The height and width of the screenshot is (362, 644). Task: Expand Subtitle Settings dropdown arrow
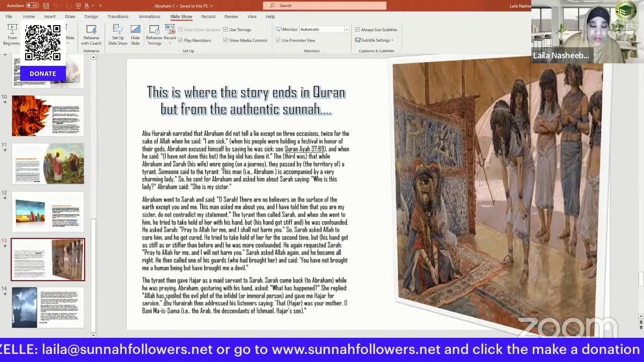[x=392, y=40]
